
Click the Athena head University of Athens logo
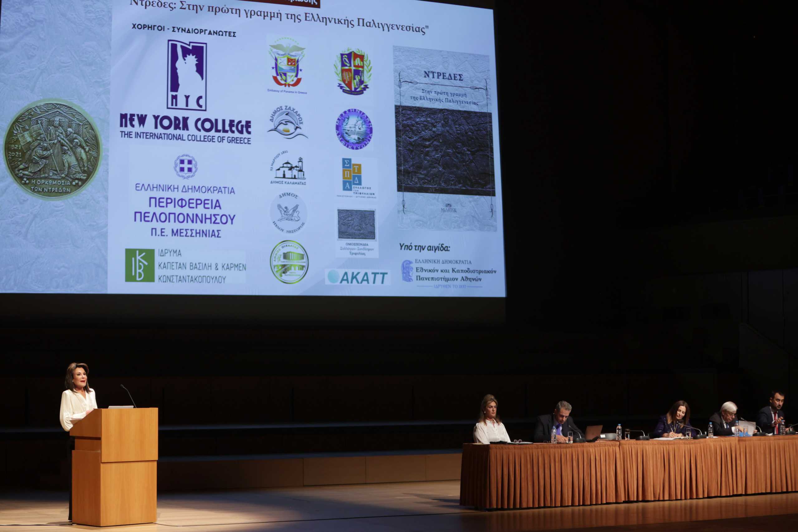[407, 271]
